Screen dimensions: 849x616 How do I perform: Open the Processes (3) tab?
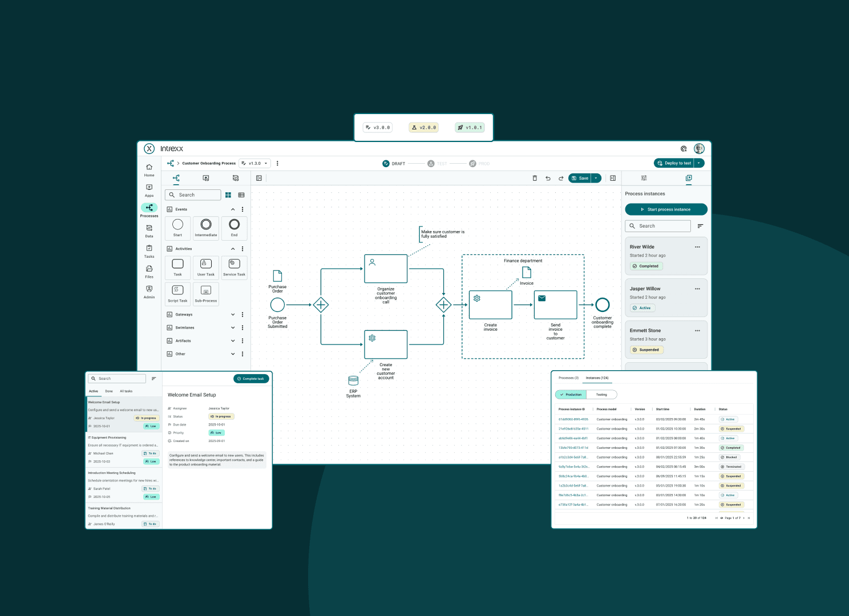pyautogui.click(x=568, y=378)
